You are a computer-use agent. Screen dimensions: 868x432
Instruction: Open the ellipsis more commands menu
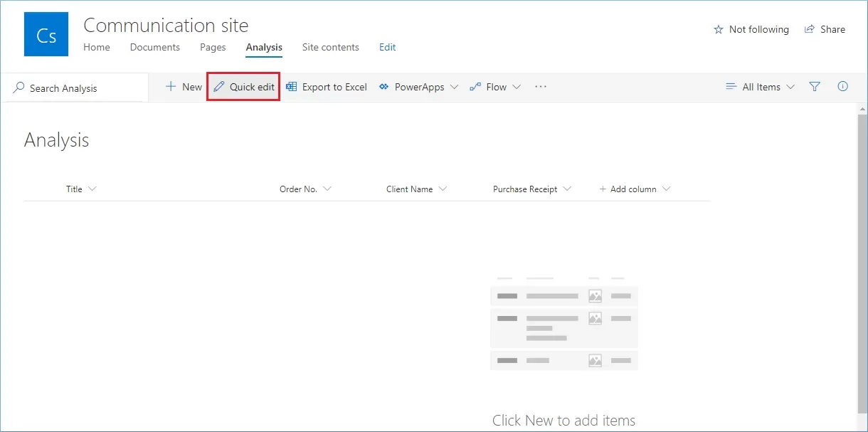[x=541, y=87]
